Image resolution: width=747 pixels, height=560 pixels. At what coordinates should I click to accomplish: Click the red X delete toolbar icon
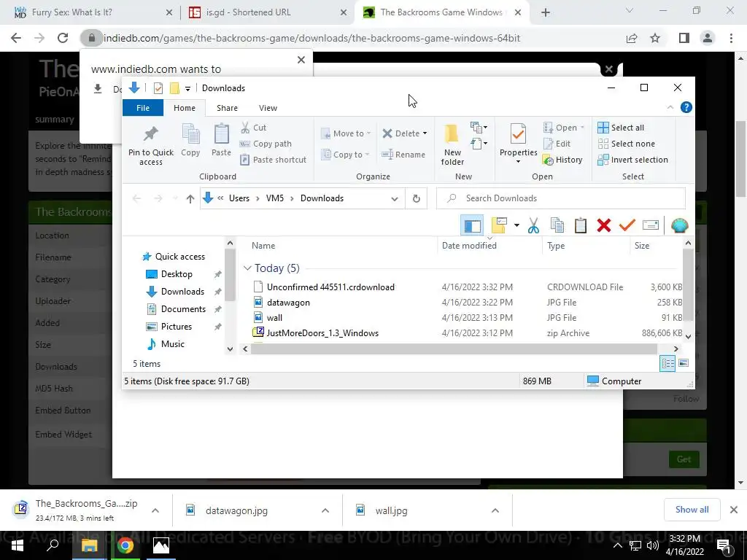[x=603, y=225]
